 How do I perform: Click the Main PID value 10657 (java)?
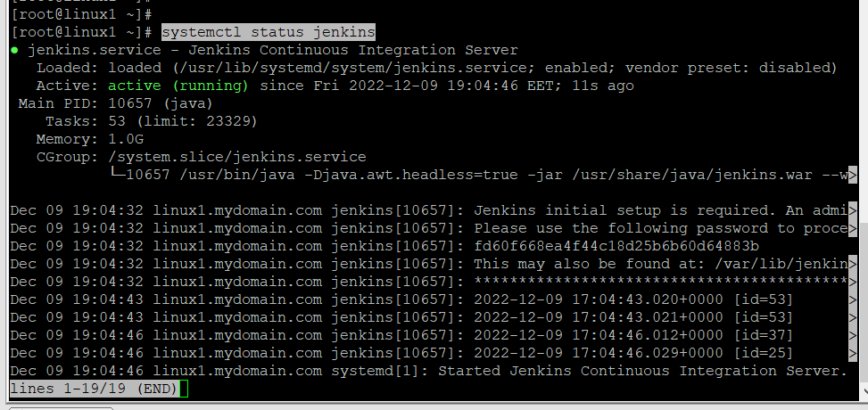pos(148,103)
